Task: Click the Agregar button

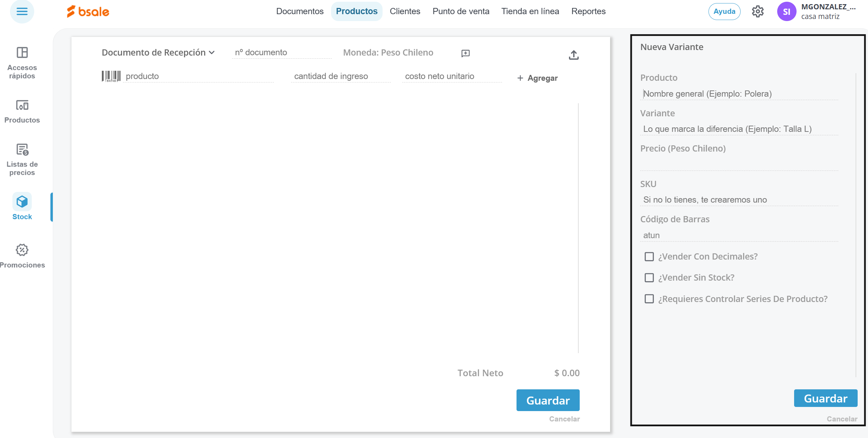Action: pyautogui.click(x=537, y=78)
